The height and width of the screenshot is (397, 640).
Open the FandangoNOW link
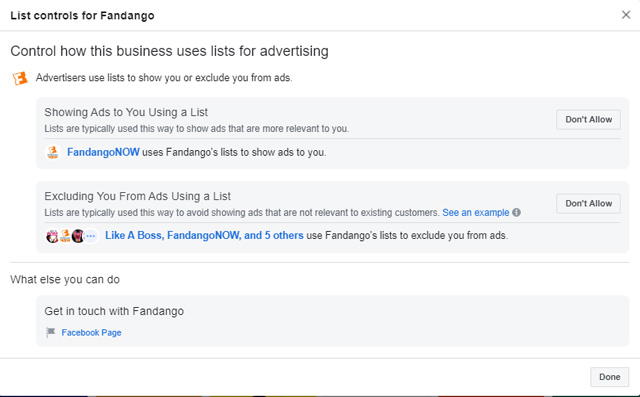(x=103, y=152)
